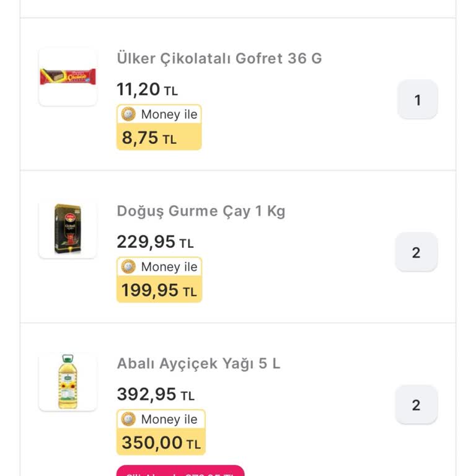476x476 pixels.
Task: Open the Abalı Ayçiçek Yağı 5 L title
Action: click(x=198, y=363)
